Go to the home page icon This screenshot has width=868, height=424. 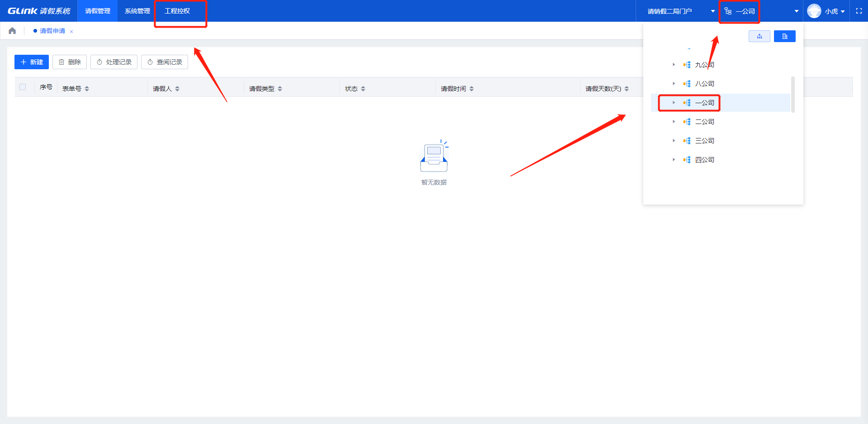click(12, 31)
